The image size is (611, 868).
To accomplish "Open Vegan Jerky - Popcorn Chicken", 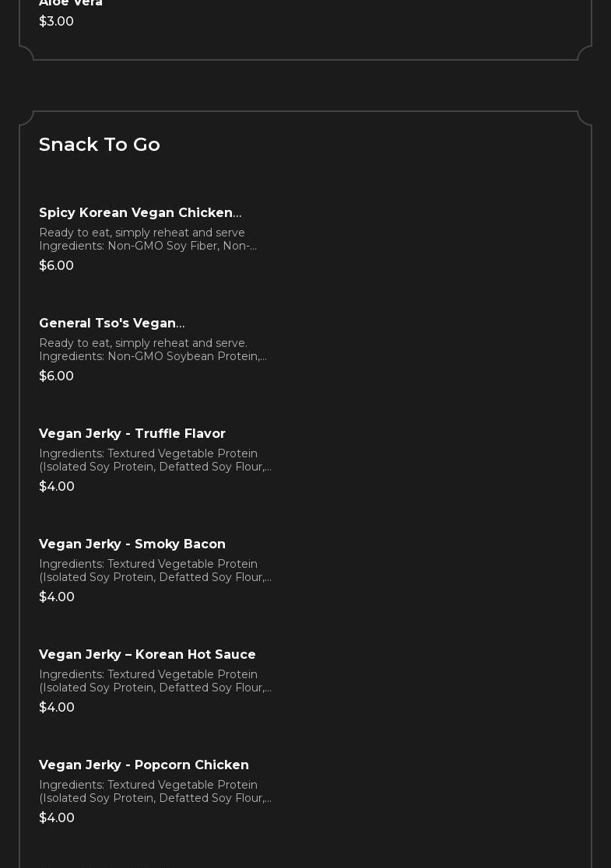I will (144, 765).
